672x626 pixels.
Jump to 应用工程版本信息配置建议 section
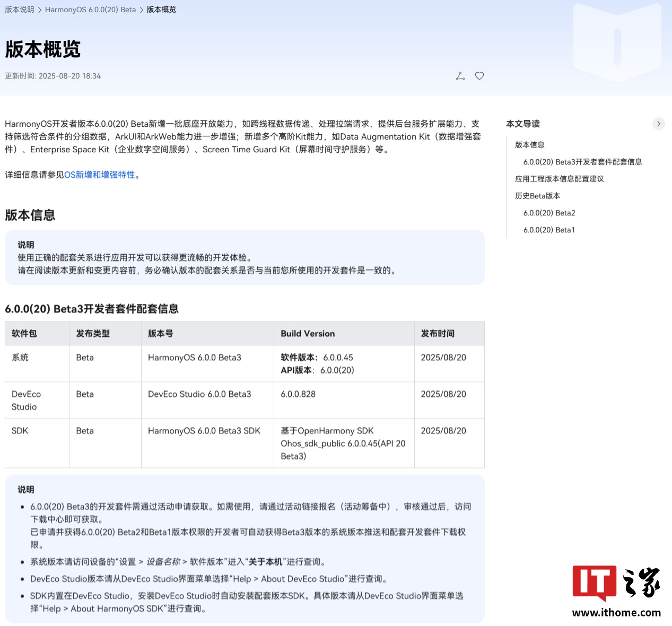click(x=559, y=179)
